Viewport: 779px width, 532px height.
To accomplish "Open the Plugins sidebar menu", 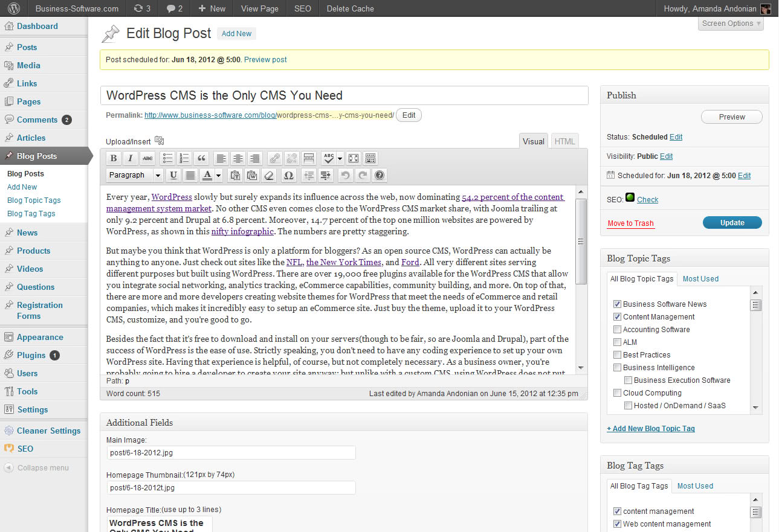I will point(44,355).
